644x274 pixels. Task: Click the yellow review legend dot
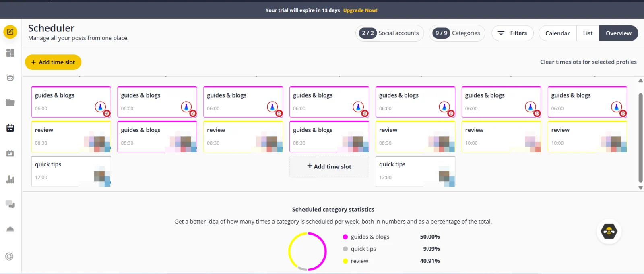(x=345, y=261)
